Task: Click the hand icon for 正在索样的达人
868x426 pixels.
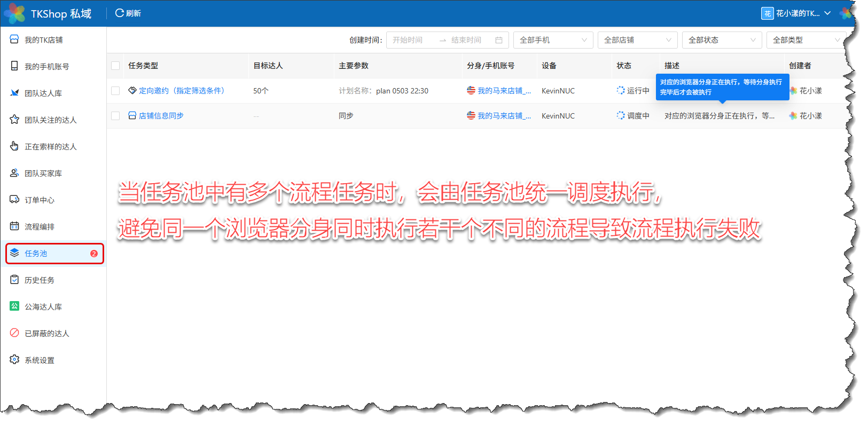Action: [x=14, y=146]
